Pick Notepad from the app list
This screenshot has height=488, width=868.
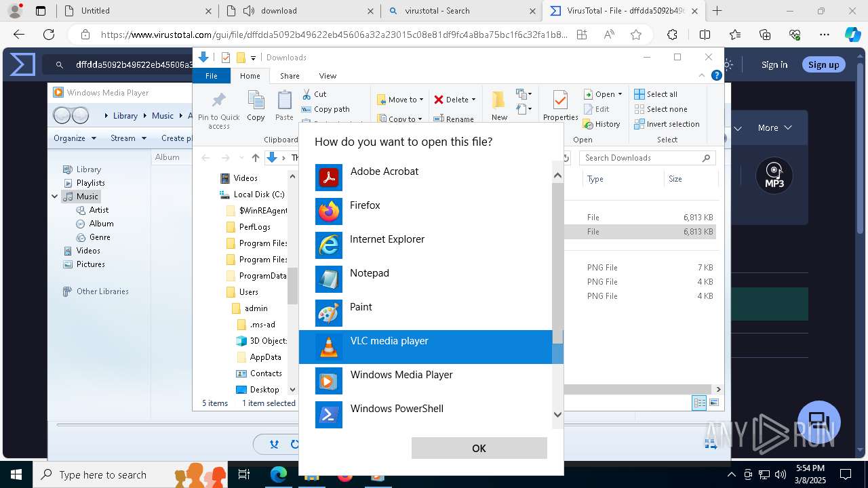[426, 279]
